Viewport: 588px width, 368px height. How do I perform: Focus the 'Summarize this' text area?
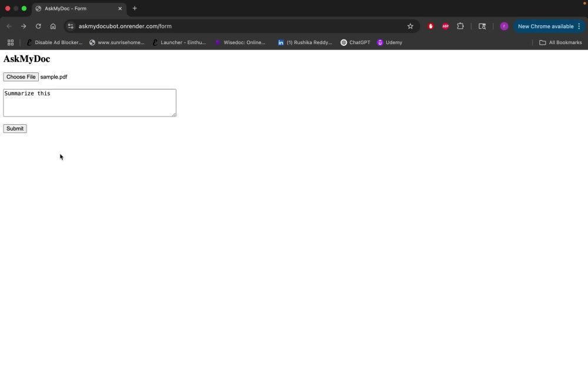click(x=89, y=103)
